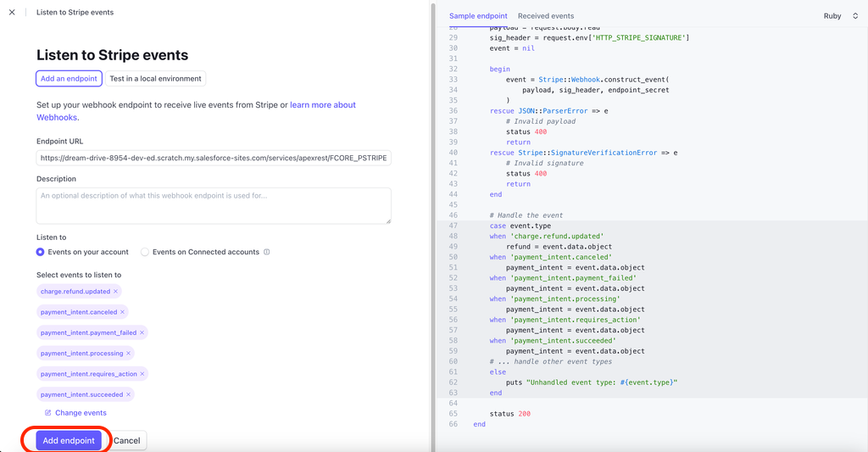Remove payment_intent.canceled event chip
Screen dimensions: 868x452
122,312
